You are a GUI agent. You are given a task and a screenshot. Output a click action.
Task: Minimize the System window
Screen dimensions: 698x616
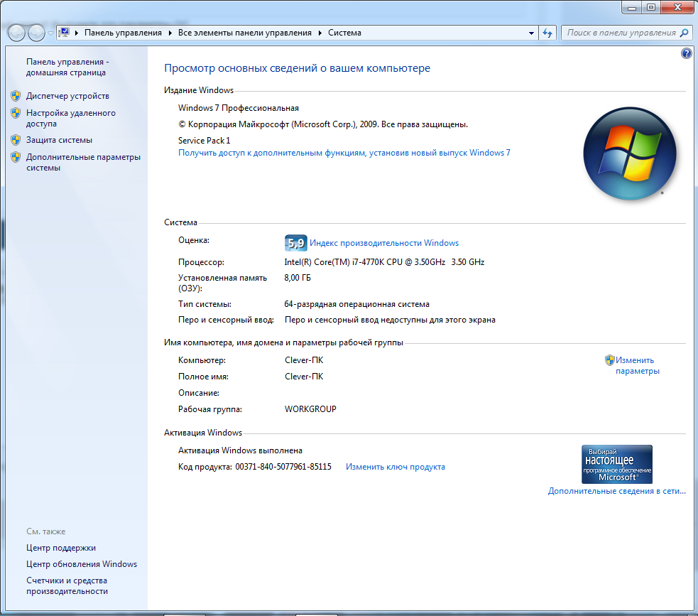[632, 7]
